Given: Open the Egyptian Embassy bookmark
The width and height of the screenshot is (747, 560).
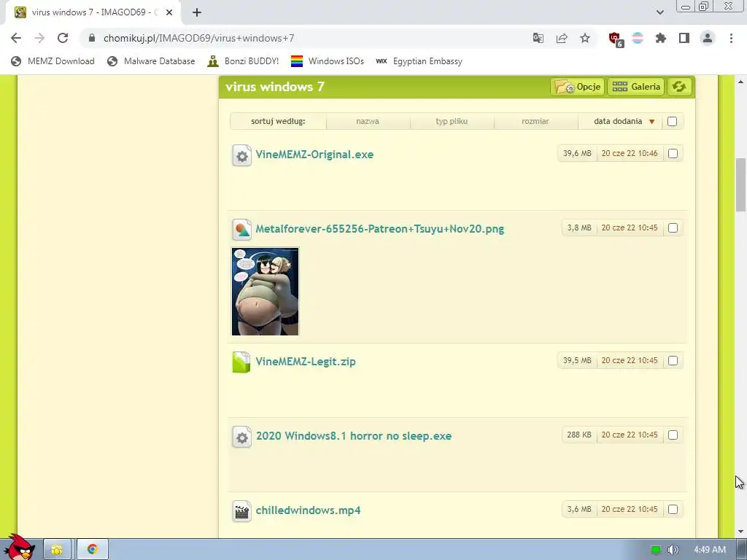Looking at the screenshot, I should click(419, 61).
